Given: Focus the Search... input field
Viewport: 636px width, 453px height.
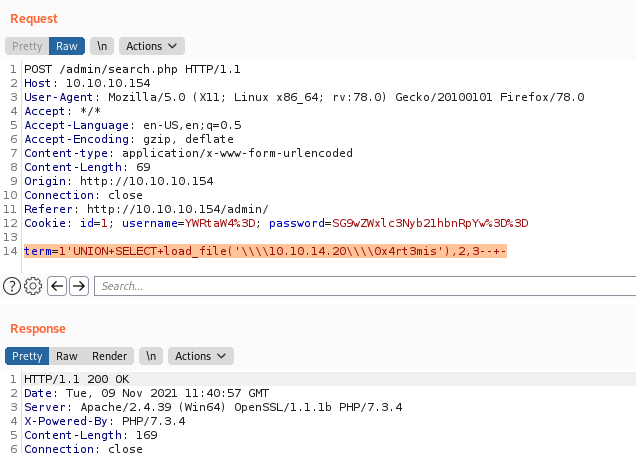Looking at the screenshot, I should point(365,286).
